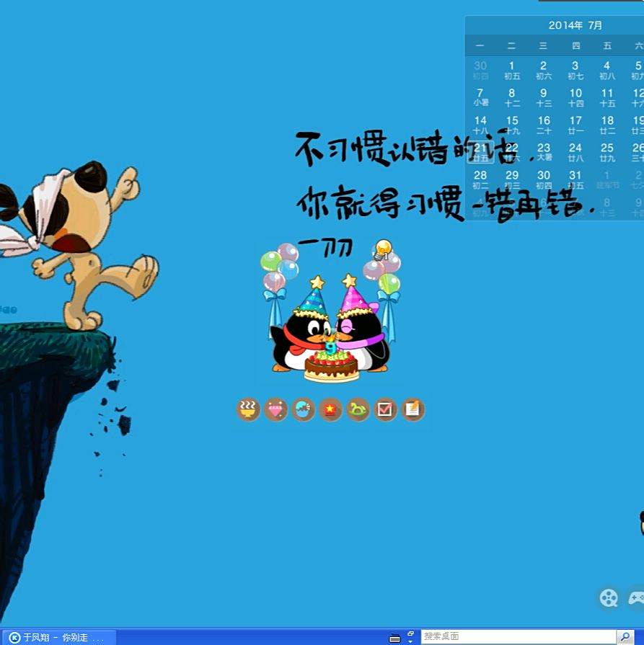Select July 23 大暑 in the calendar

pos(544,152)
